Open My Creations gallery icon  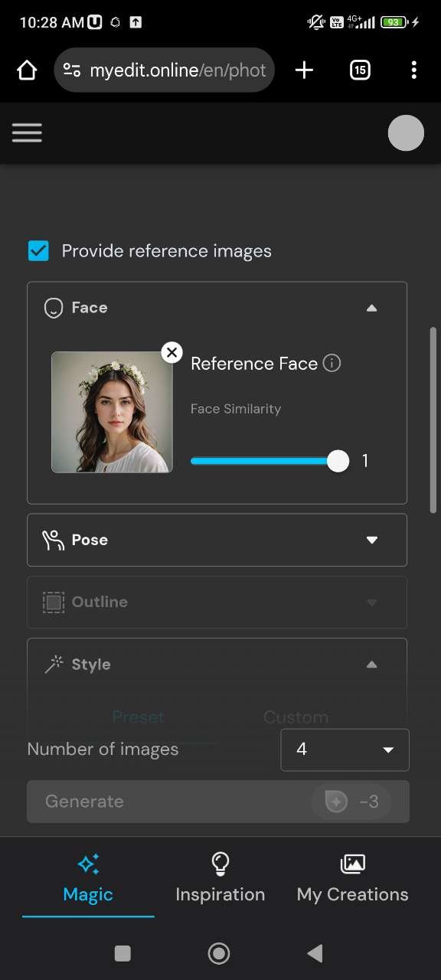point(351,864)
